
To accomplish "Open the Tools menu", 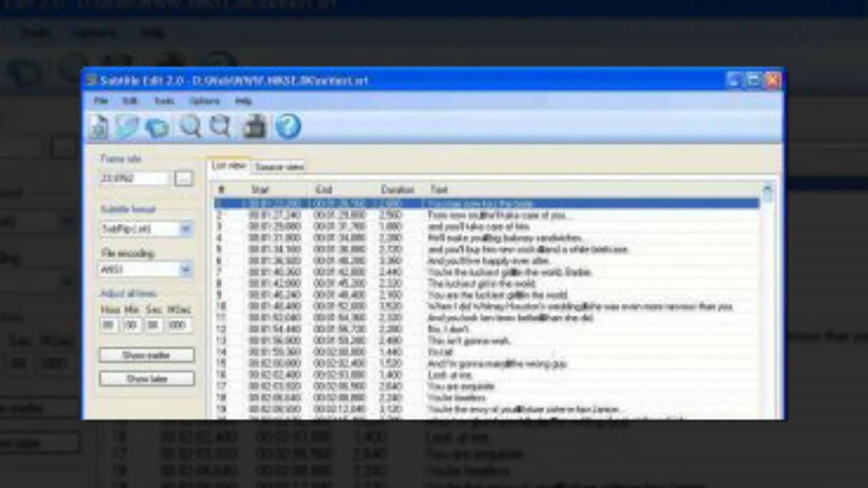I will click(x=163, y=101).
